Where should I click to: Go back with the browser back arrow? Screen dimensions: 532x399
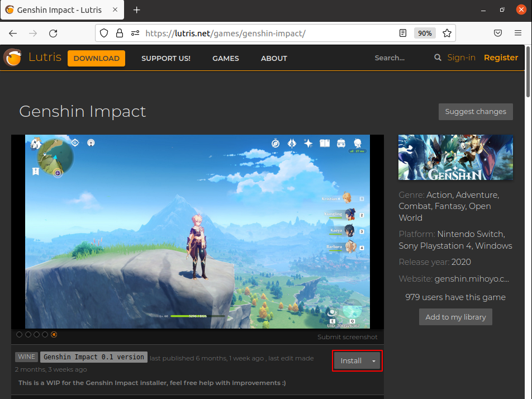pyautogui.click(x=13, y=34)
